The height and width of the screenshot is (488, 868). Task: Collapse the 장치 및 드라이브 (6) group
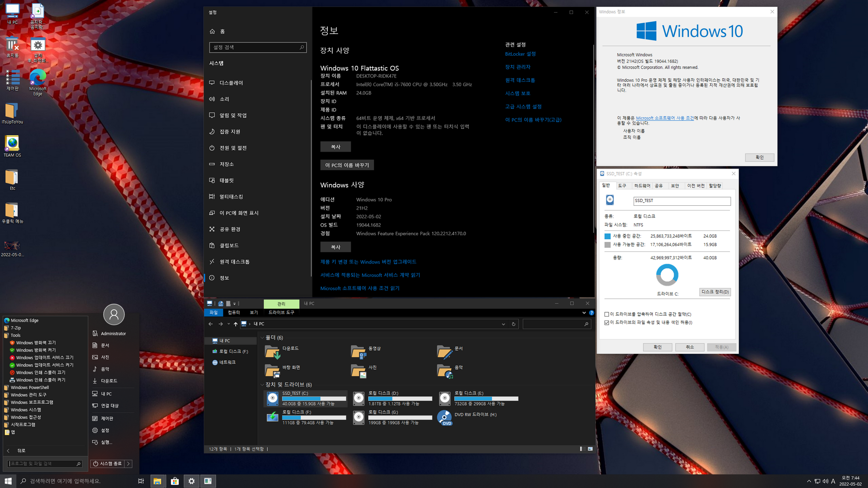coord(263,385)
